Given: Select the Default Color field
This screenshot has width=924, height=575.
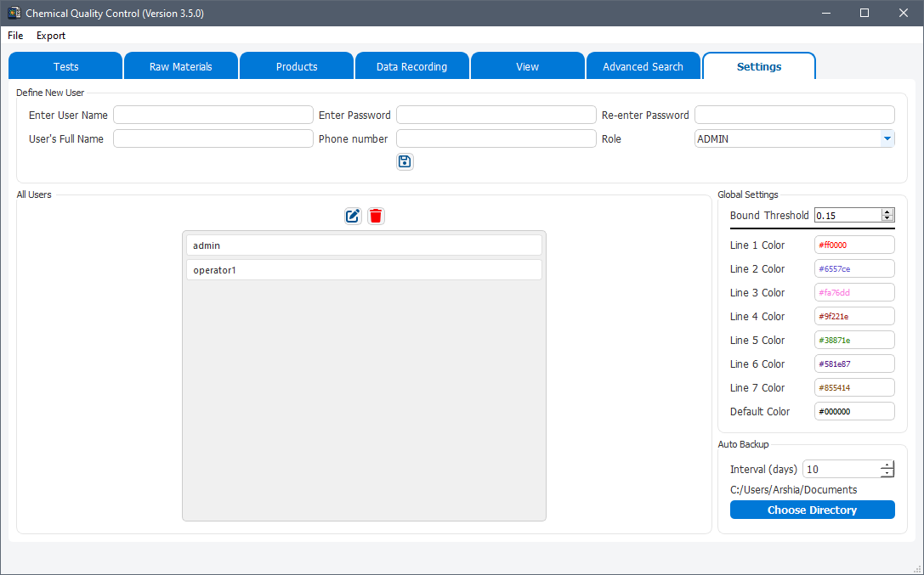Looking at the screenshot, I should point(853,411).
